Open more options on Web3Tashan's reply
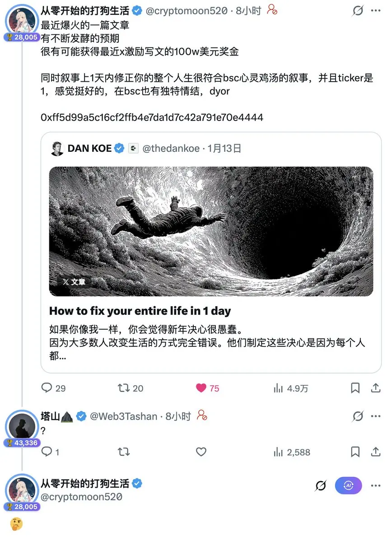Image resolution: width=392 pixels, height=542 pixels. pyautogui.click(x=376, y=416)
